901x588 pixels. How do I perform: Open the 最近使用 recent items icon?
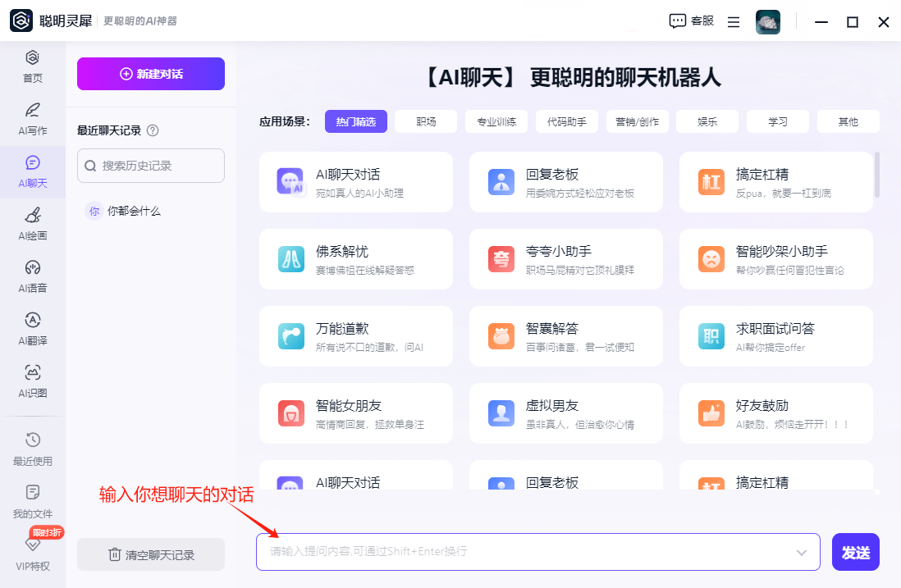pos(32,449)
